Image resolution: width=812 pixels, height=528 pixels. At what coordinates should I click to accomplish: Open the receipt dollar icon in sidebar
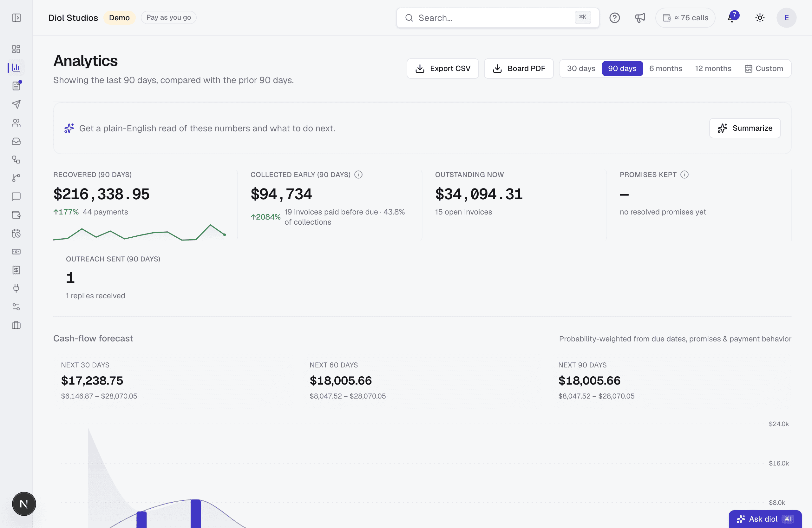[16, 270]
